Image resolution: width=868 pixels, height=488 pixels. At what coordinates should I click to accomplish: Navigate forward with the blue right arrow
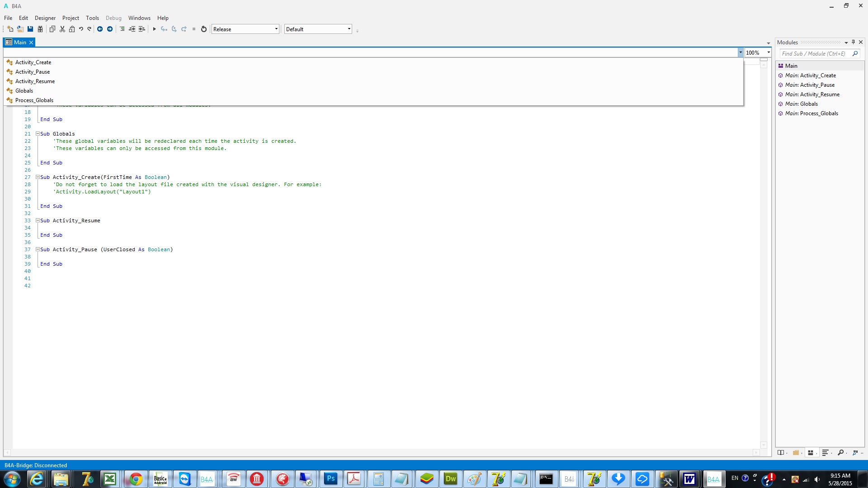110,29
